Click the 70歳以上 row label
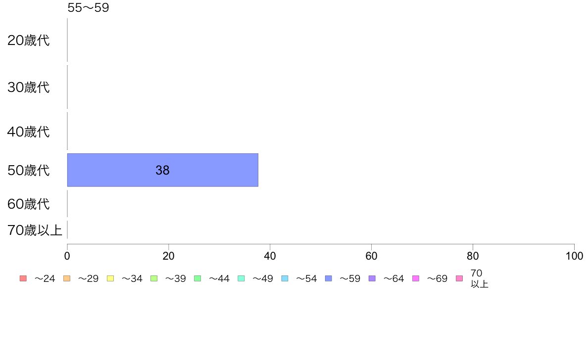 (x=35, y=230)
